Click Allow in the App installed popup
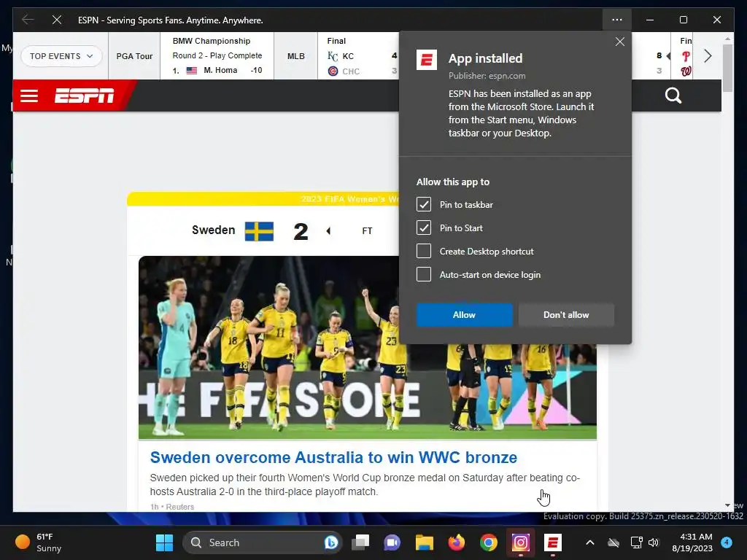Image resolution: width=747 pixels, height=560 pixels. (x=465, y=315)
